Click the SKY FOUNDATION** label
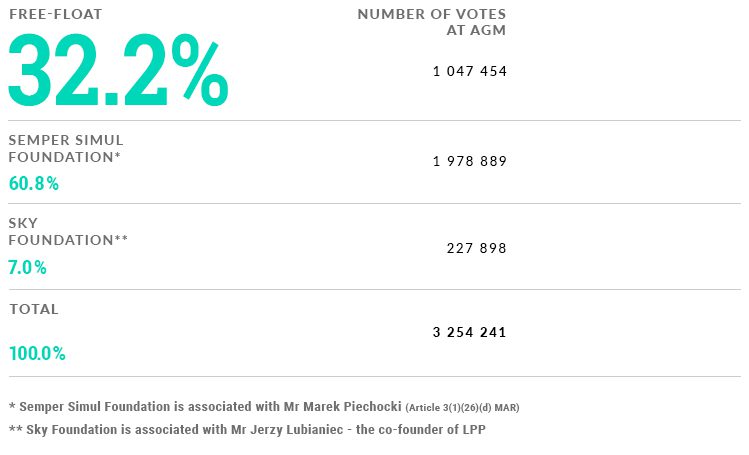 pyautogui.click(x=68, y=232)
